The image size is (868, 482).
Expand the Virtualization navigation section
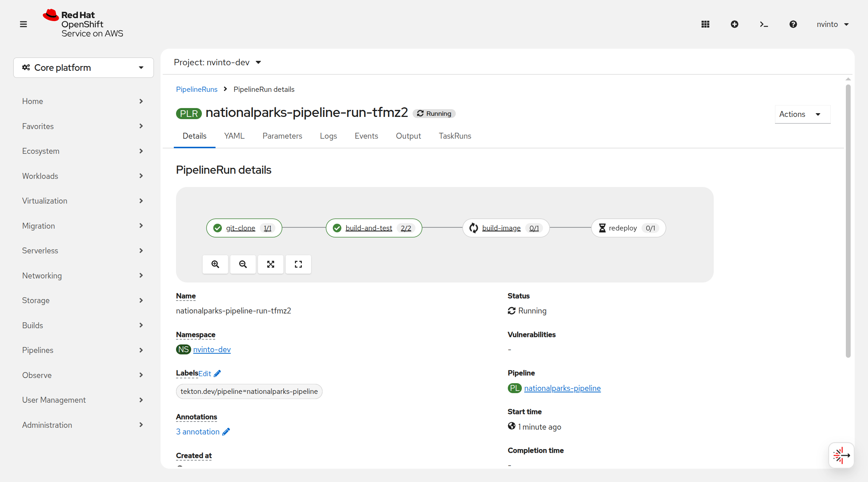pos(83,201)
